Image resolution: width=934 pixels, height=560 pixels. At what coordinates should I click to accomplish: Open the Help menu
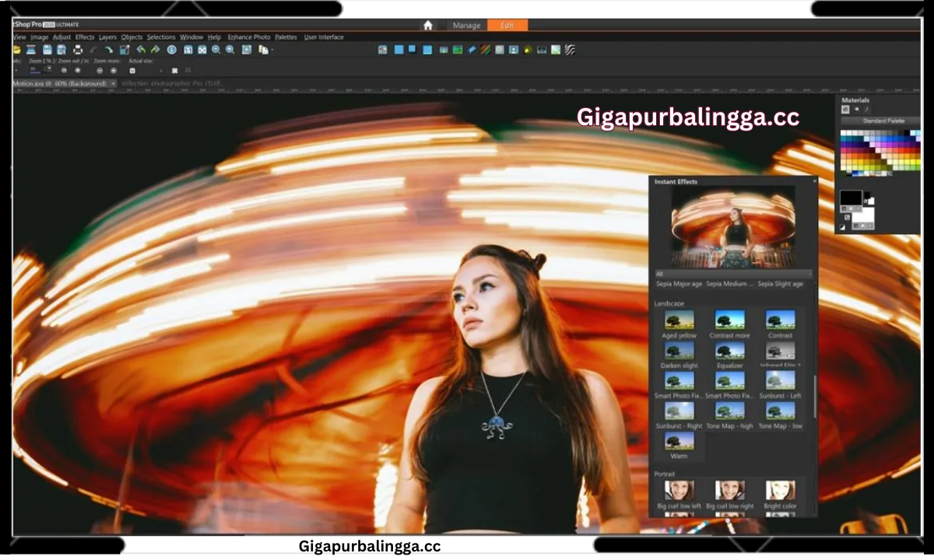point(215,37)
